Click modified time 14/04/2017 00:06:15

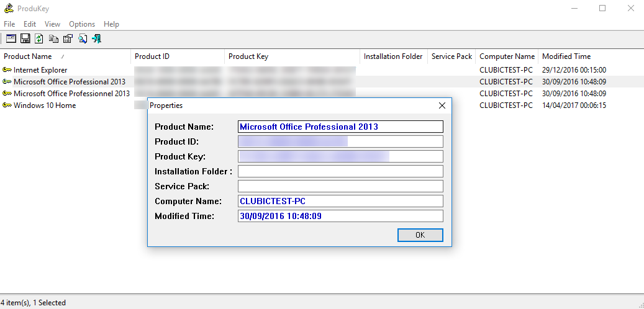coord(574,105)
